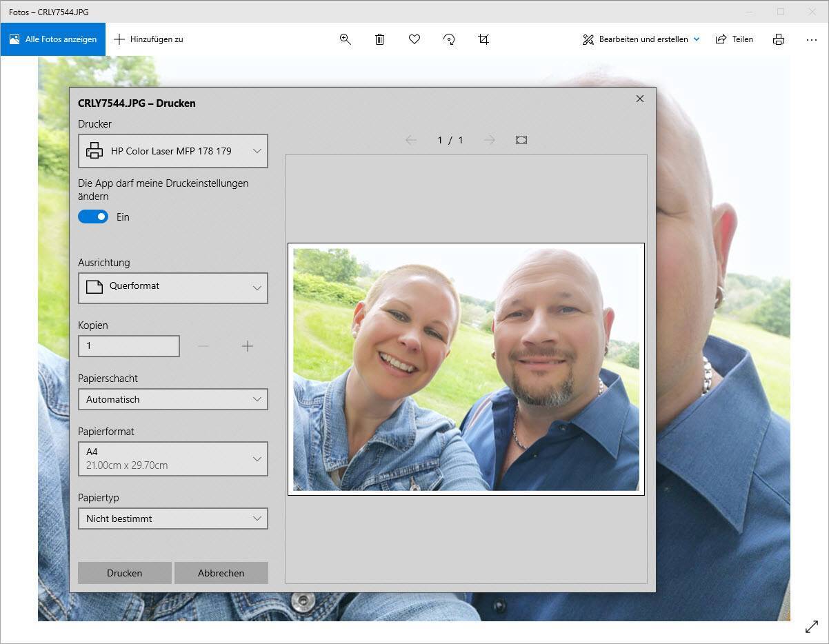Open the Papierformat A4 dropdown
The height and width of the screenshot is (644, 829).
click(173, 459)
